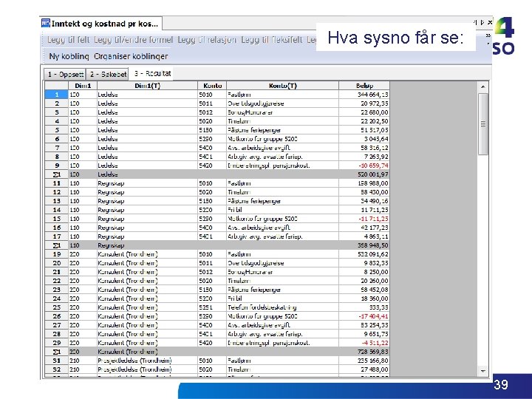532x399 pixels.
Task: Click Legg til/endre formel toolbar item
Action: pos(133,40)
